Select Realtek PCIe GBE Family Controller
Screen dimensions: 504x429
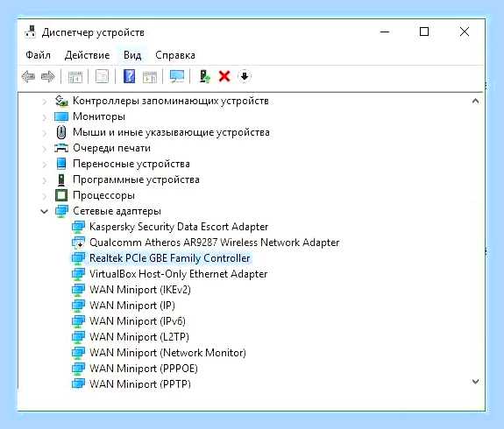coord(170,258)
